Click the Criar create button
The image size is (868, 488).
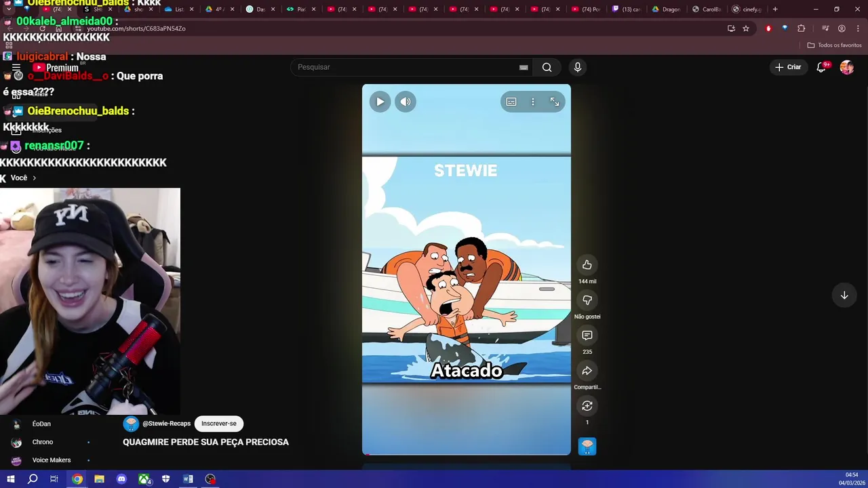point(788,67)
